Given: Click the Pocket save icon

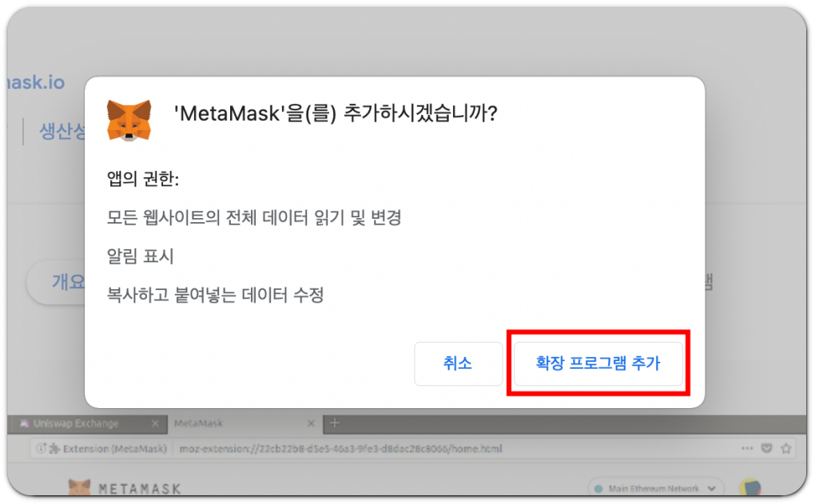Looking at the screenshot, I should pos(766,448).
